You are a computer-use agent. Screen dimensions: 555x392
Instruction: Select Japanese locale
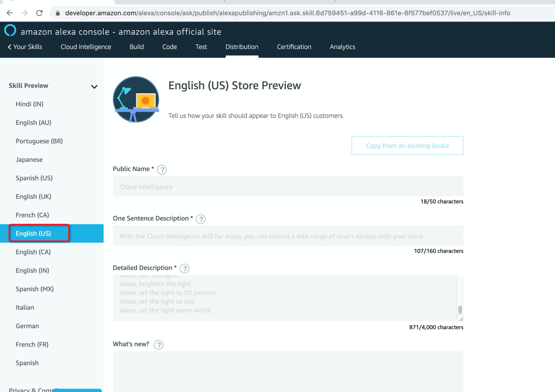click(29, 159)
